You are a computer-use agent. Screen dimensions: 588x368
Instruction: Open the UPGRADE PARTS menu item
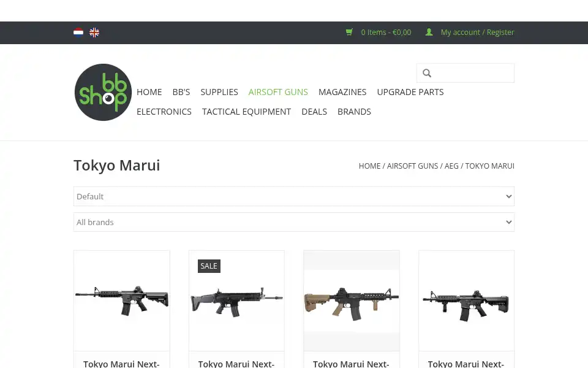[410, 92]
